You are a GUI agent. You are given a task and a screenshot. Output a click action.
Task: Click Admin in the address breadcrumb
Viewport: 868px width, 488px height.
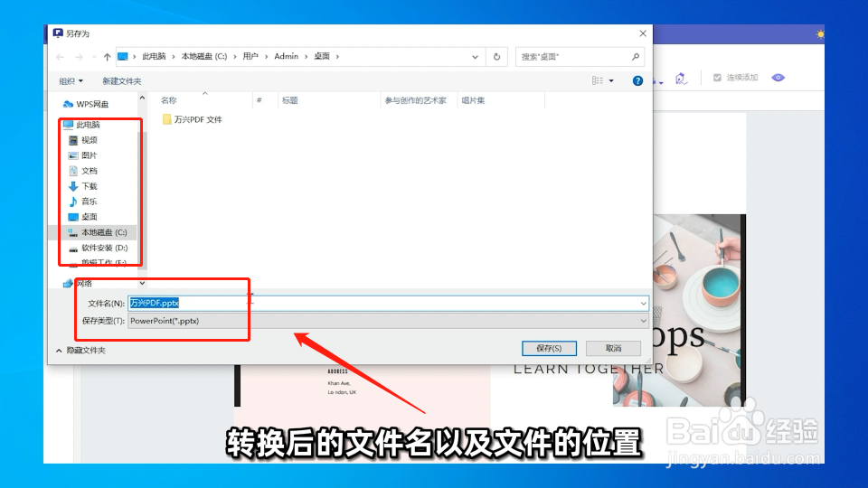click(287, 56)
